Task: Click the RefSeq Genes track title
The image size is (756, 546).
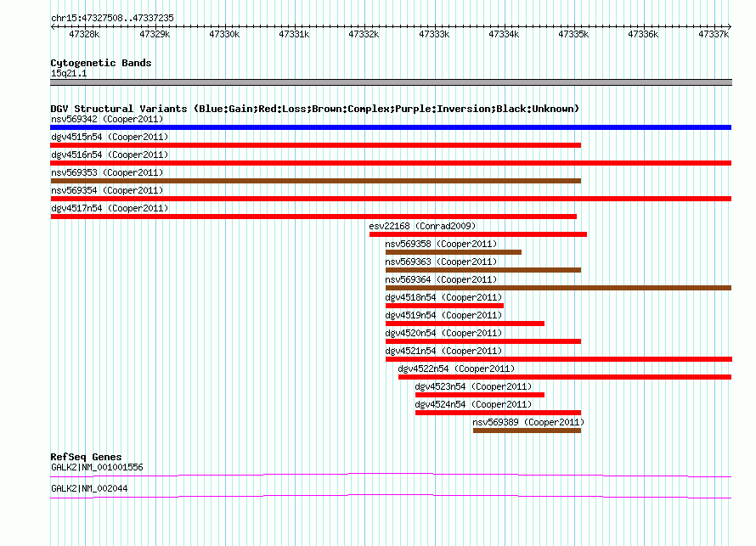Action: pyautogui.click(x=86, y=456)
